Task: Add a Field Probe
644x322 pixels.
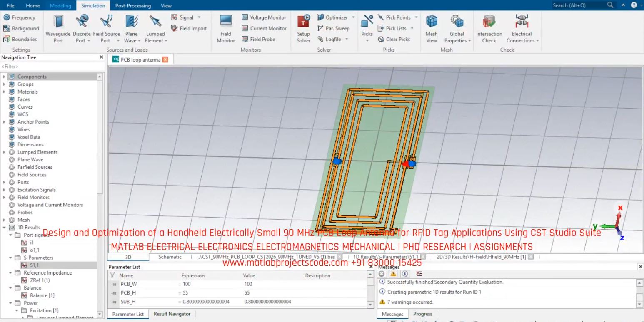Action: click(x=258, y=39)
